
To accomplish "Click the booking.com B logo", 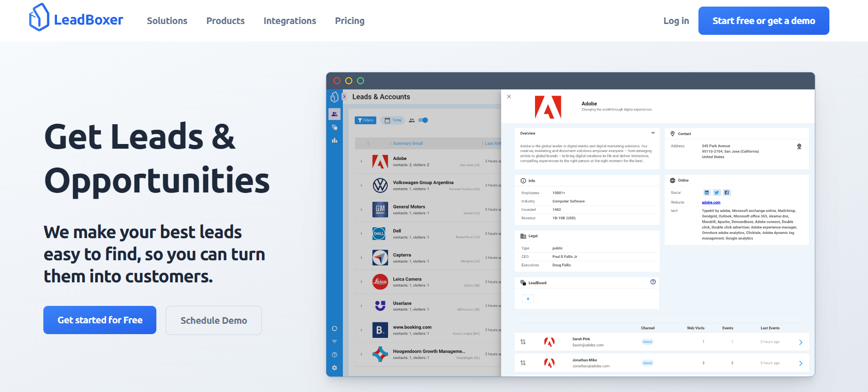I will click(x=380, y=330).
